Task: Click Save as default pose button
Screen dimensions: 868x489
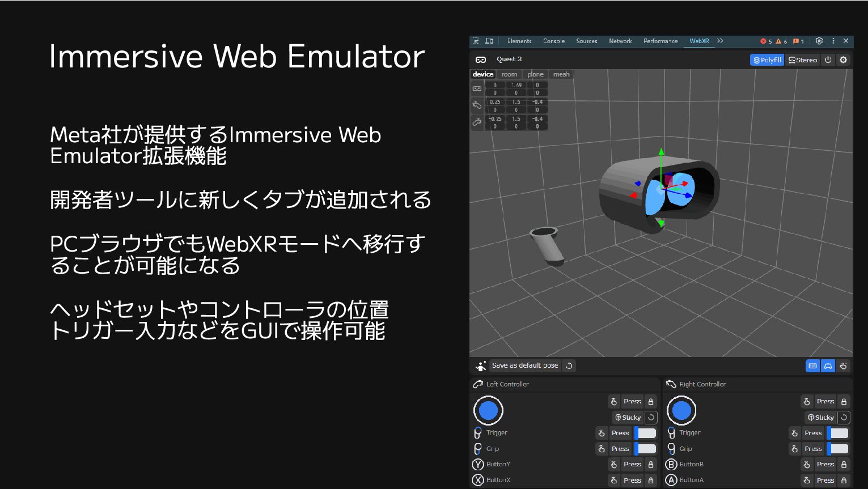Action: [x=525, y=365]
